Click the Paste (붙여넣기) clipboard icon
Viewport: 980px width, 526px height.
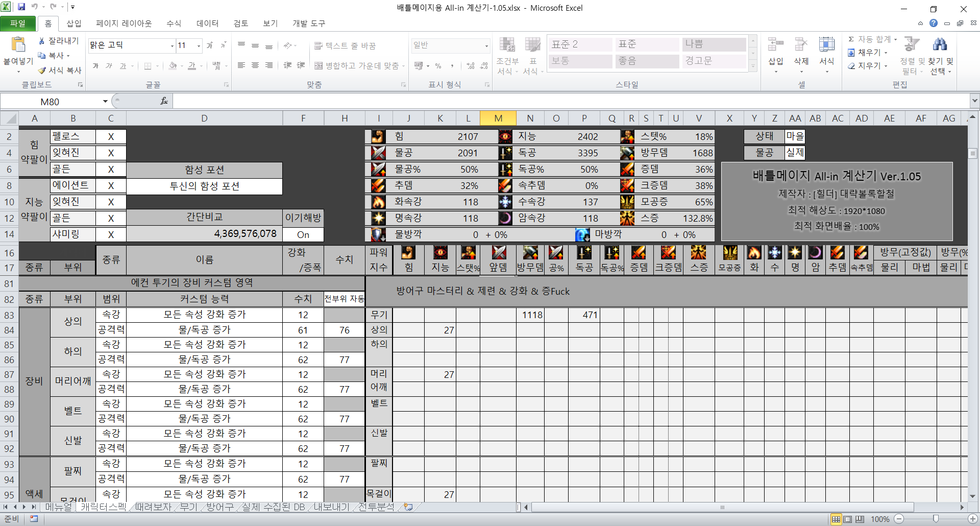(x=18, y=45)
